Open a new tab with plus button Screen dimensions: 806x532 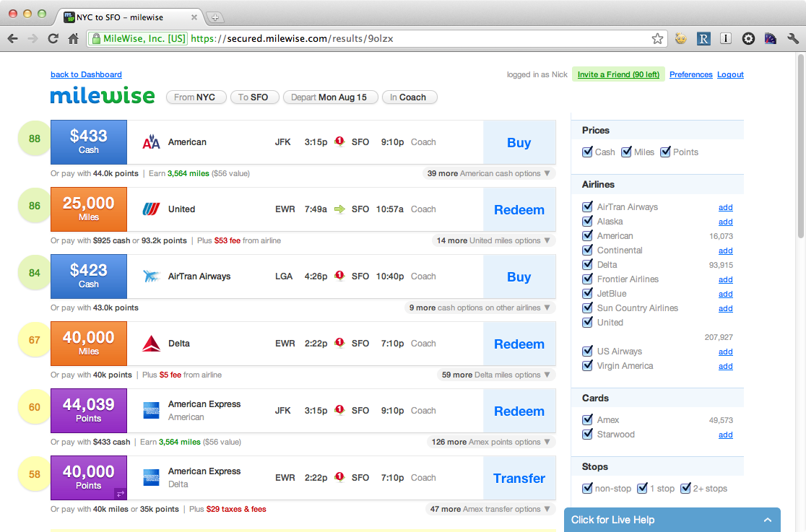[x=215, y=17]
